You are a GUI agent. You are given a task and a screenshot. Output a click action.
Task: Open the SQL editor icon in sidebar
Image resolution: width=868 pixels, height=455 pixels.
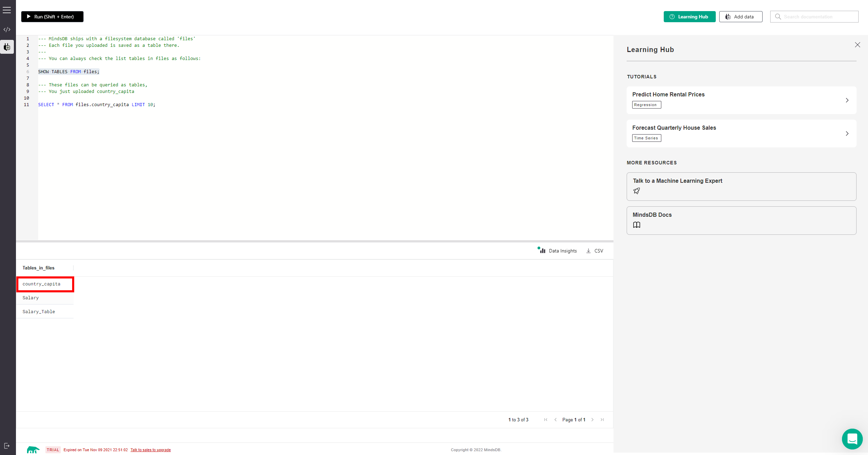pos(7,29)
